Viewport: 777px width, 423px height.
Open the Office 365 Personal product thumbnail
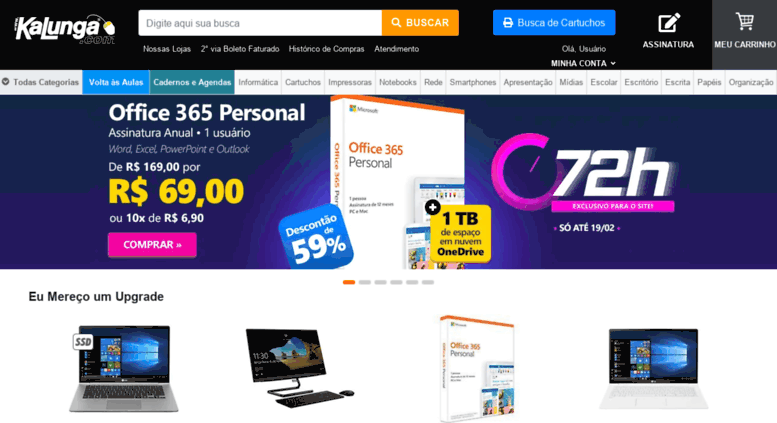pyautogui.click(x=477, y=368)
